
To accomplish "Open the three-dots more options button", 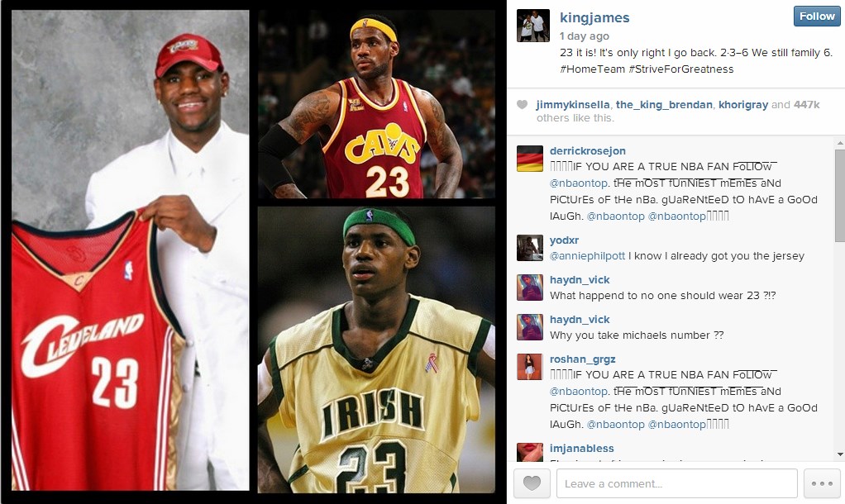I will 822,483.
